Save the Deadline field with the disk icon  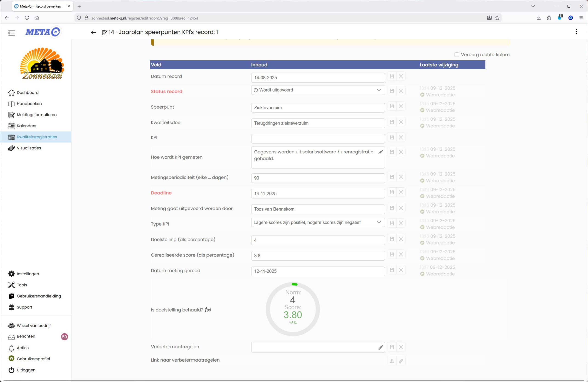392,192
